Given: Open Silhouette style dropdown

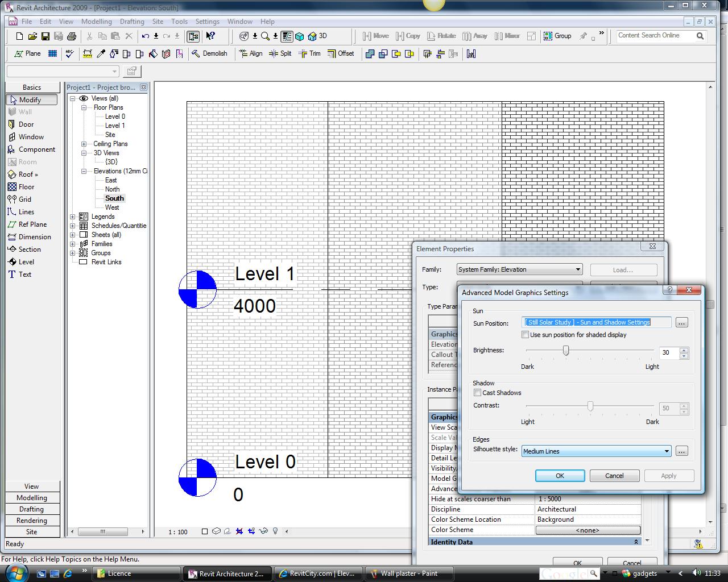Looking at the screenshot, I should point(667,451).
